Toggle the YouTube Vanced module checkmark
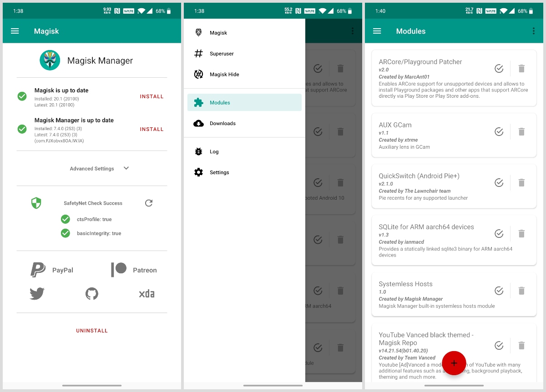 point(499,346)
